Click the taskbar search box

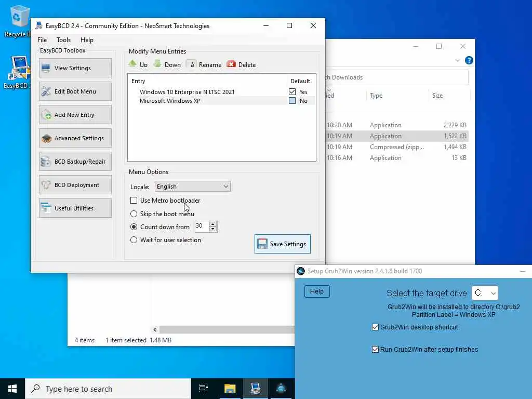point(108,389)
